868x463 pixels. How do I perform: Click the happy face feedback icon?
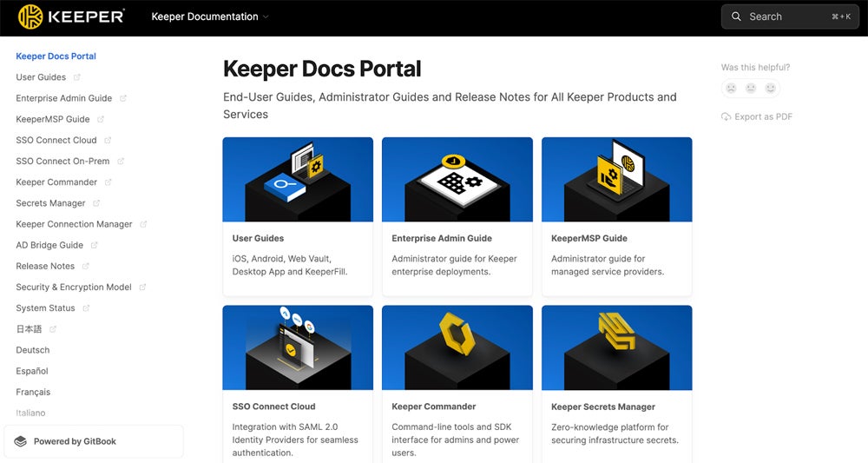click(x=771, y=88)
